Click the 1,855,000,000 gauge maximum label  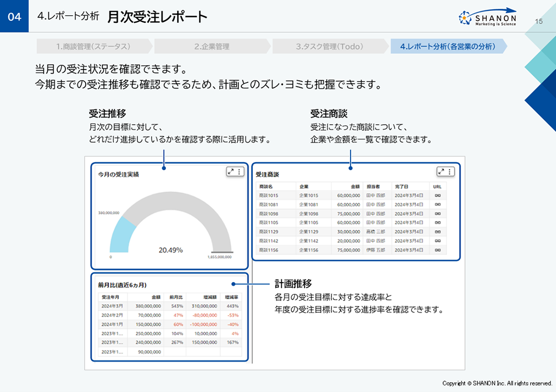[220, 257]
